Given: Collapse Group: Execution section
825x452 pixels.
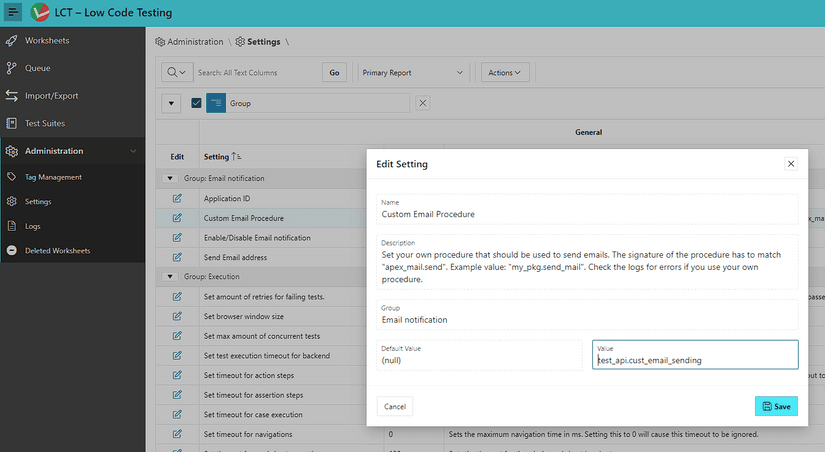Looking at the screenshot, I should tap(169, 276).
